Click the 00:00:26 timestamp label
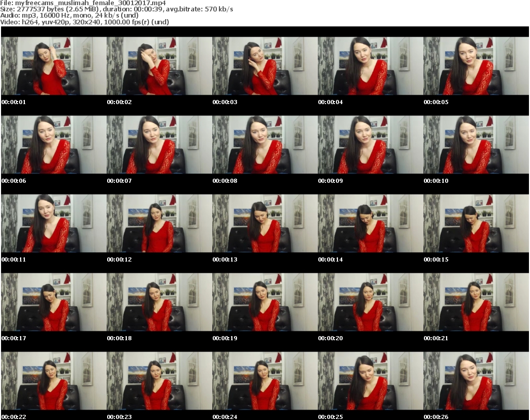This screenshot has width=530, height=420. 436,417
